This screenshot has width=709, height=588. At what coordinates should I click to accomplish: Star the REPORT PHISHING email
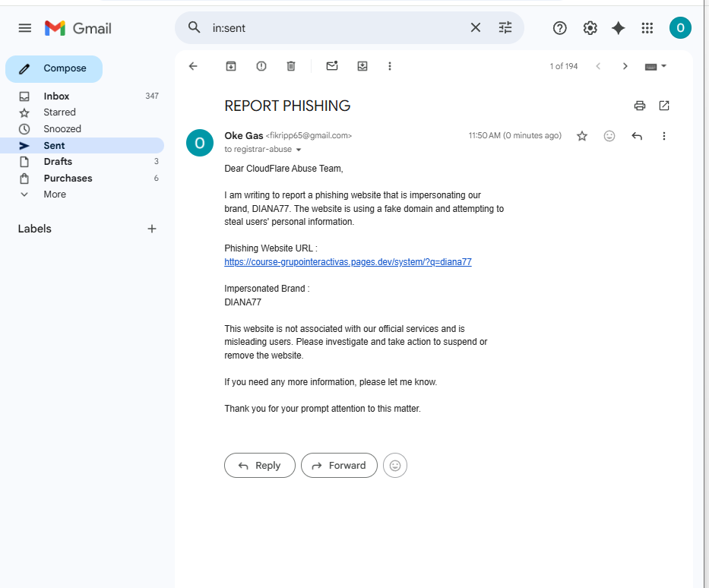pos(582,135)
